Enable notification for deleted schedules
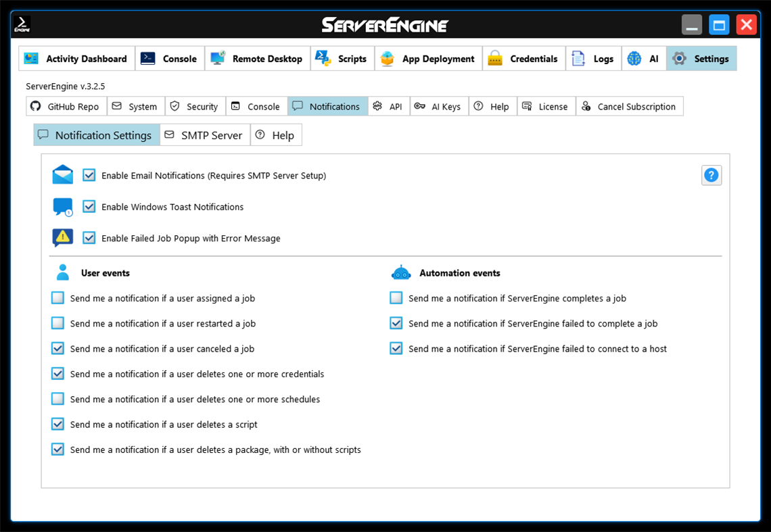 57,399
